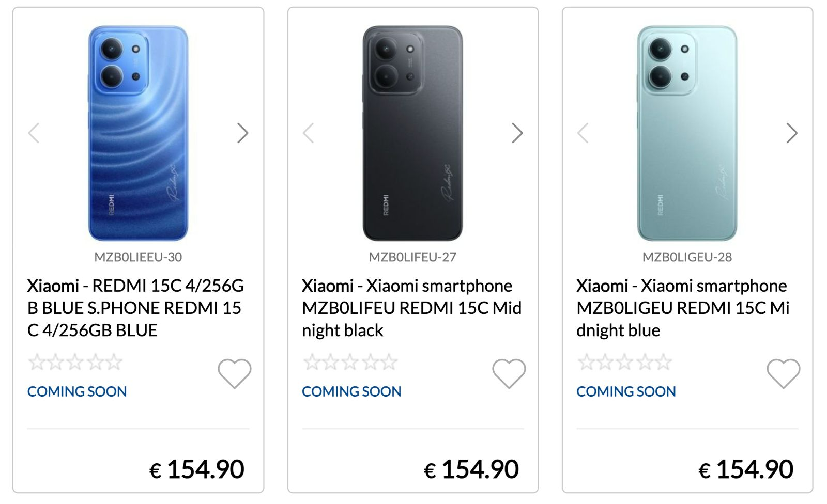
Task: Add blue REDMI 15C to wishlist heart
Action: (x=235, y=373)
